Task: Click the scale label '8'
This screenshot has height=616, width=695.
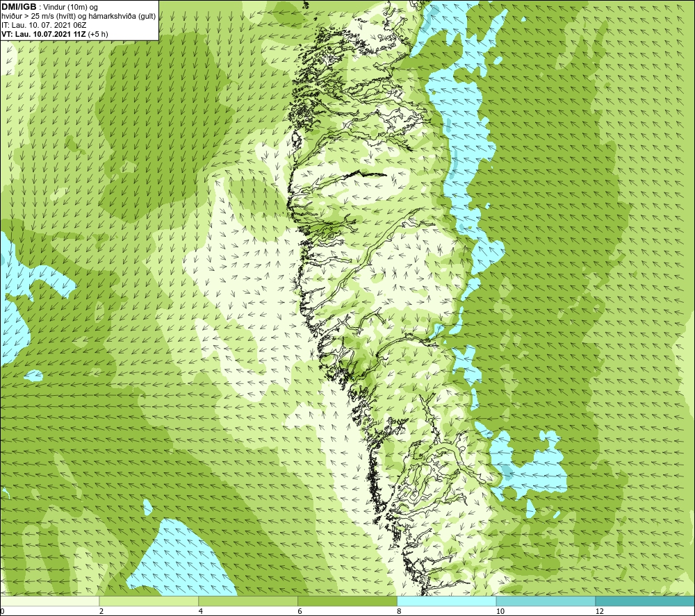Action: tap(400, 612)
